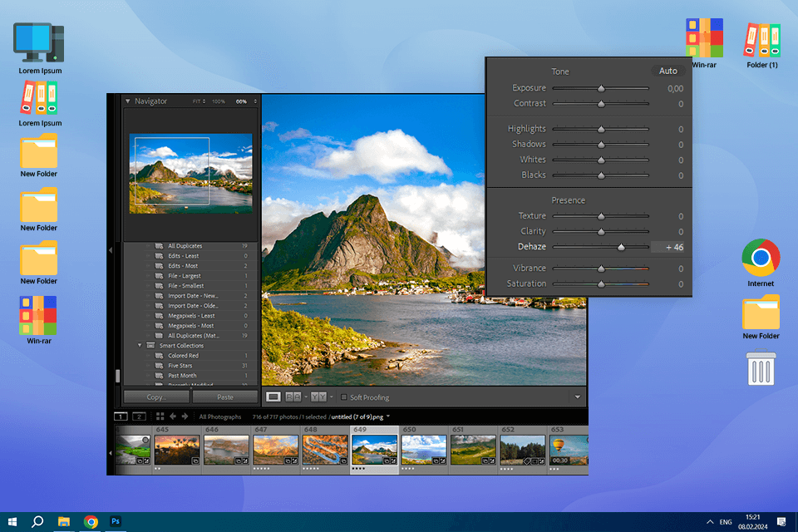
Task: Open second window display 2 icon
Action: pyautogui.click(x=139, y=416)
